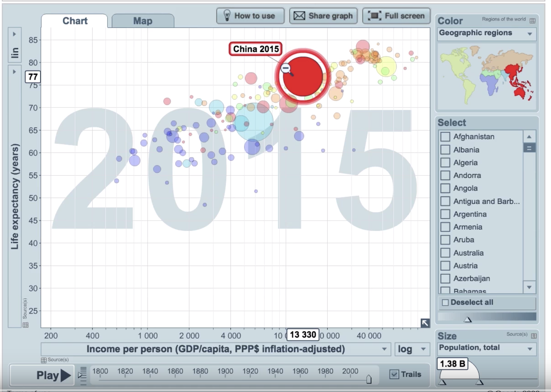Open the Population, total size dropdown

click(x=487, y=348)
